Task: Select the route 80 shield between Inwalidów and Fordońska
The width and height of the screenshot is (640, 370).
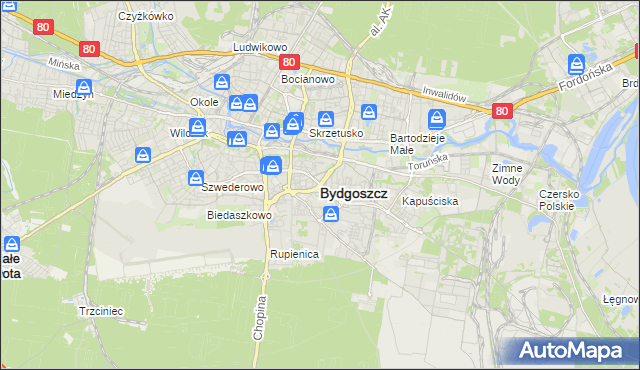Action: click(x=502, y=111)
